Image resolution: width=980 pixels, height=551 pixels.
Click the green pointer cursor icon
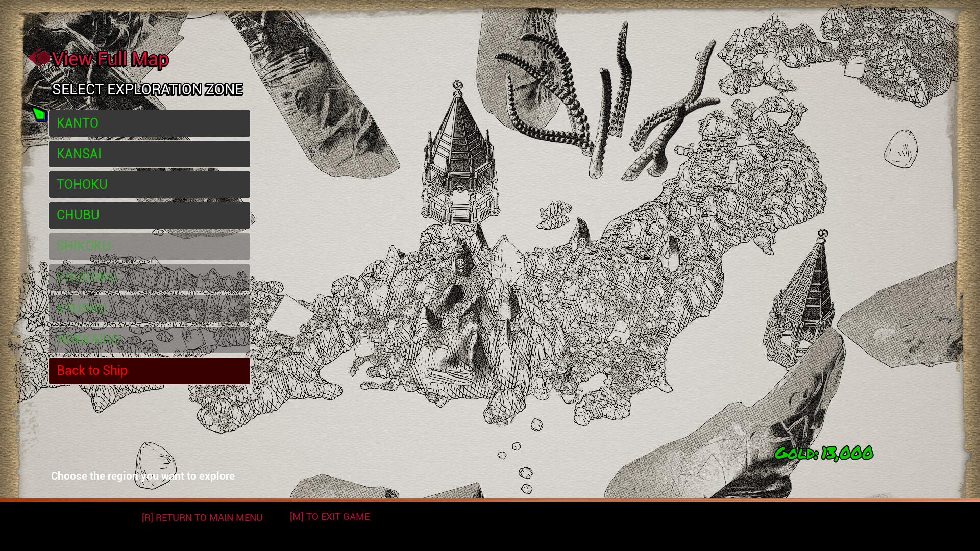[39, 114]
